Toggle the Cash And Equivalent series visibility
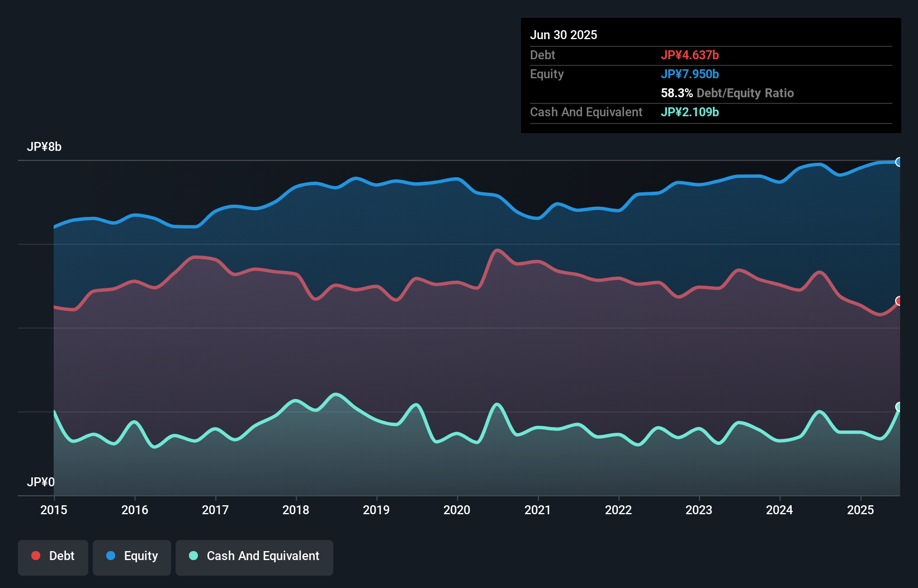 point(254,556)
